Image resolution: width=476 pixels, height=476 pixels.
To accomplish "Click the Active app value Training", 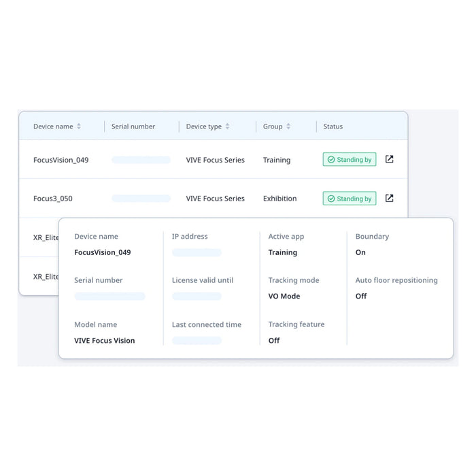I will (x=283, y=252).
